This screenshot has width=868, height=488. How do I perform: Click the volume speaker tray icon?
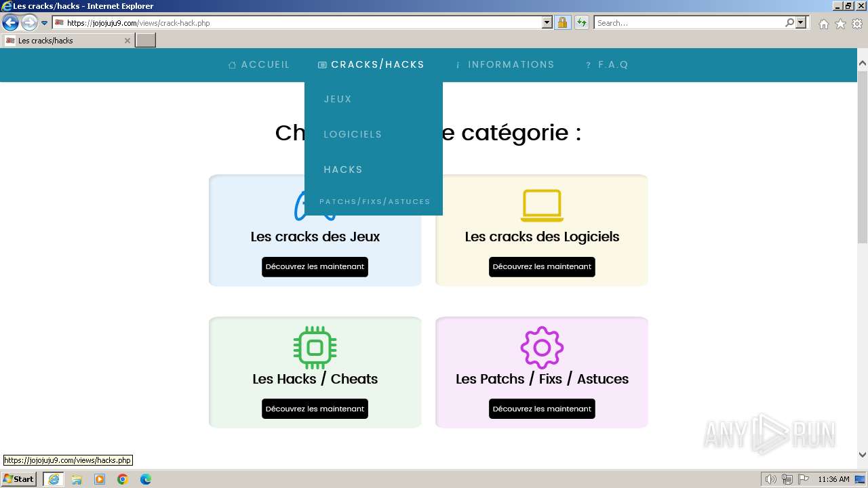tap(770, 479)
